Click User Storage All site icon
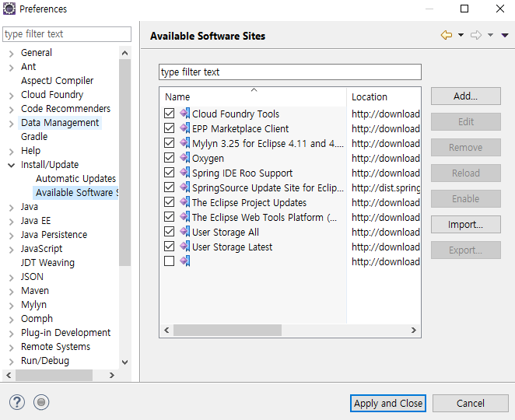This screenshot has width=515, height=420. 185,232
